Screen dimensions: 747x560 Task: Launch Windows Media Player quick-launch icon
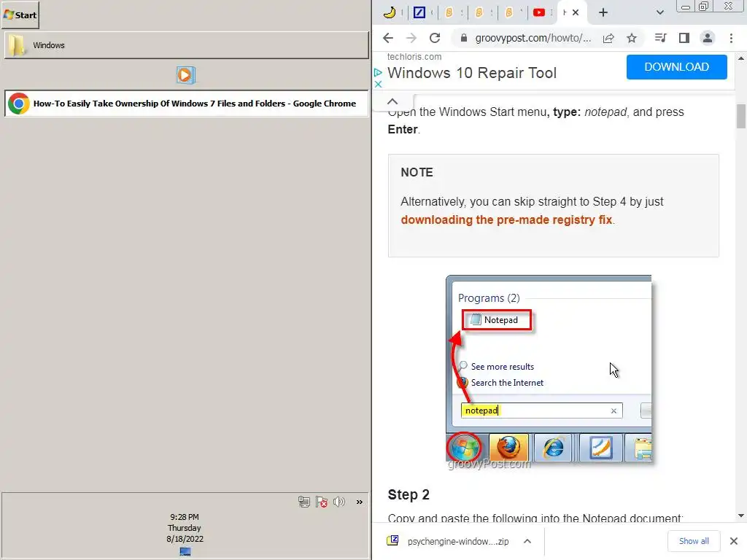[185, 75]
